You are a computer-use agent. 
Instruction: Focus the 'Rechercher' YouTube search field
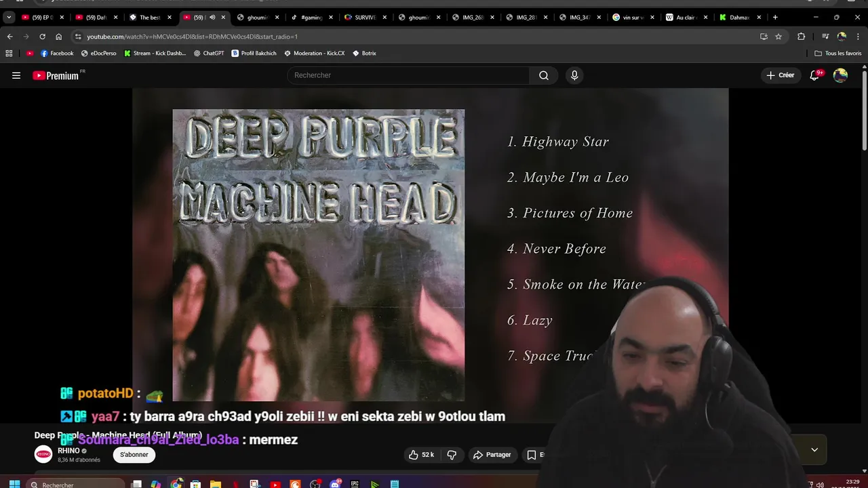(409, 75)
